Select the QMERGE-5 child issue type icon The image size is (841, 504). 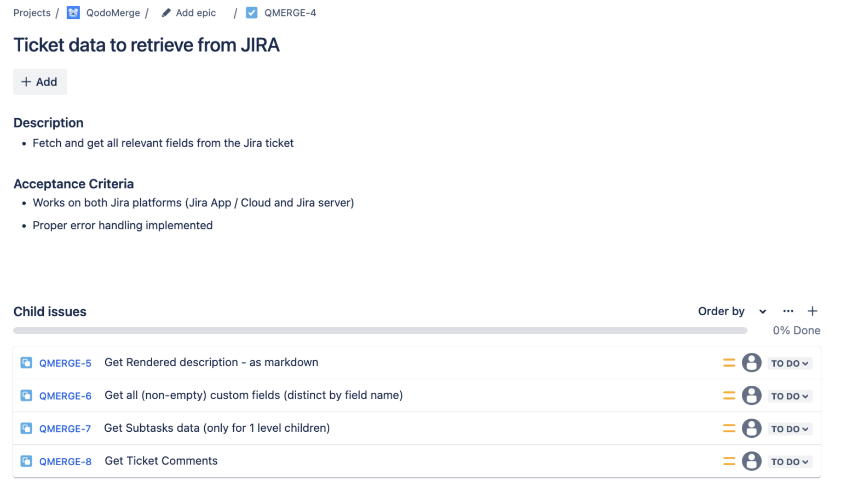[26, 362]
